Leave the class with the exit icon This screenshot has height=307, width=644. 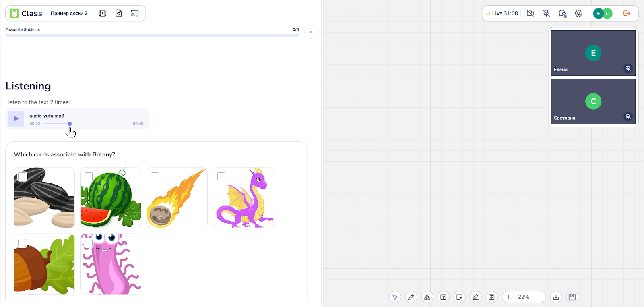point(627,13)
